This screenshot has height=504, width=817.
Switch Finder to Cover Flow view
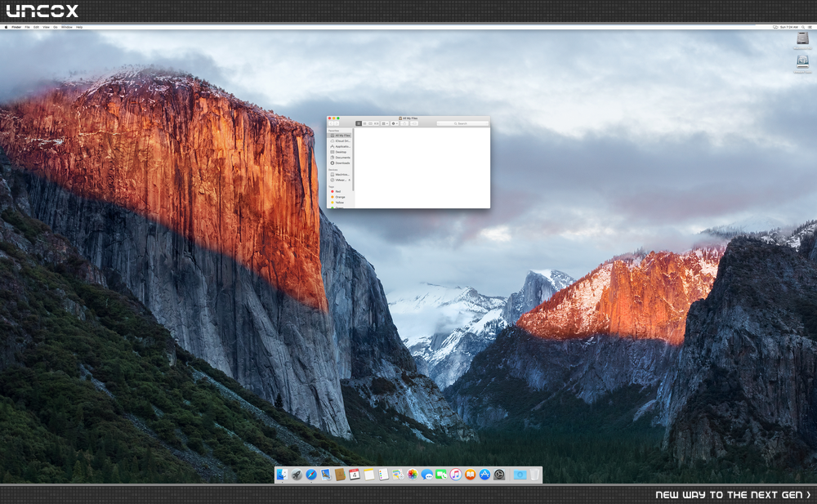click(x=376, y=123)
